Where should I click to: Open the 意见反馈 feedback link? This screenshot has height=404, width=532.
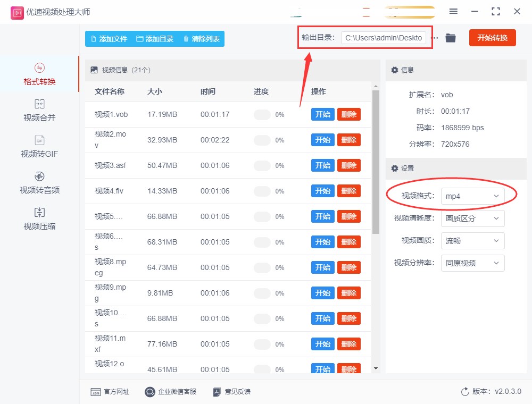(232, 392)
